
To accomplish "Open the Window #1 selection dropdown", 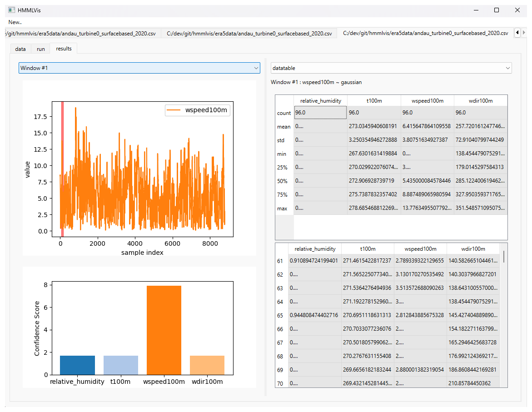I will tap(139, 68).
